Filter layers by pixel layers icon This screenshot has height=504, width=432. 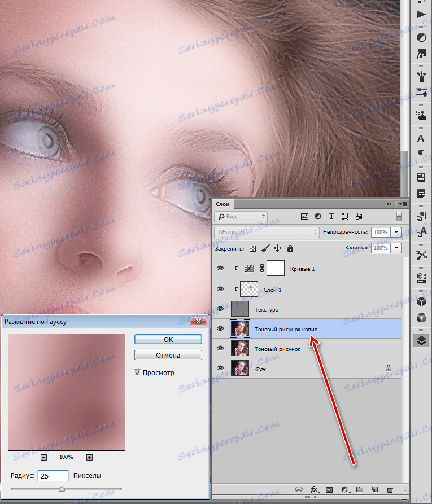304,216
